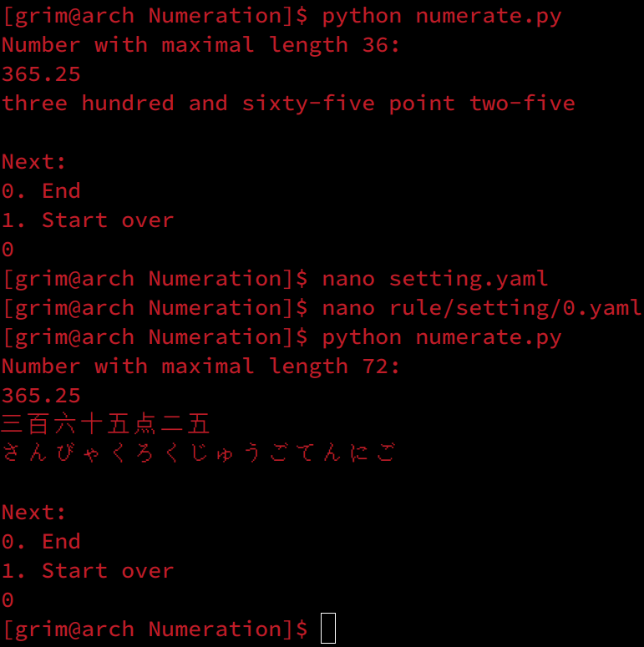Click the first 'Next:' menu heading
Image resolution: width=644 pixels, height=647 pixels.
(x=33, y=162)
